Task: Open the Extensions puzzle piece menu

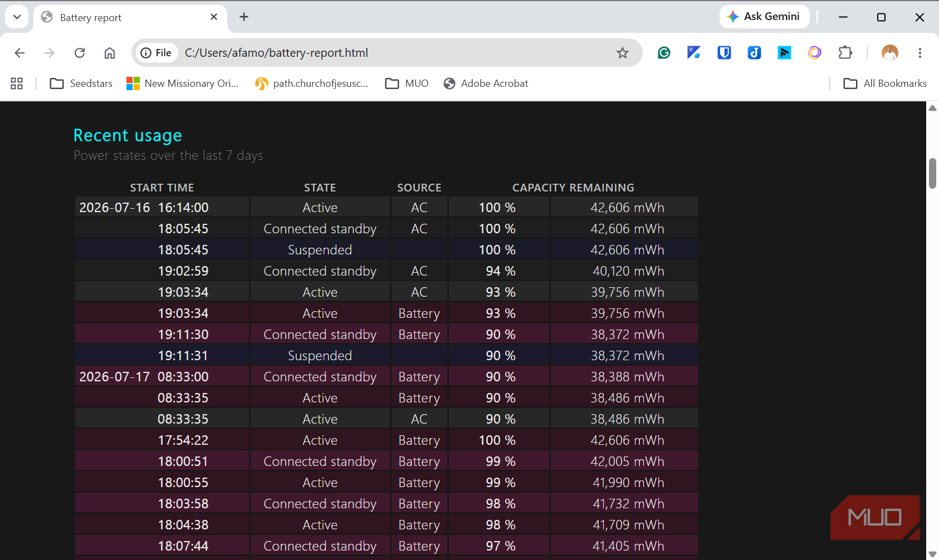Action: [845, 53]
